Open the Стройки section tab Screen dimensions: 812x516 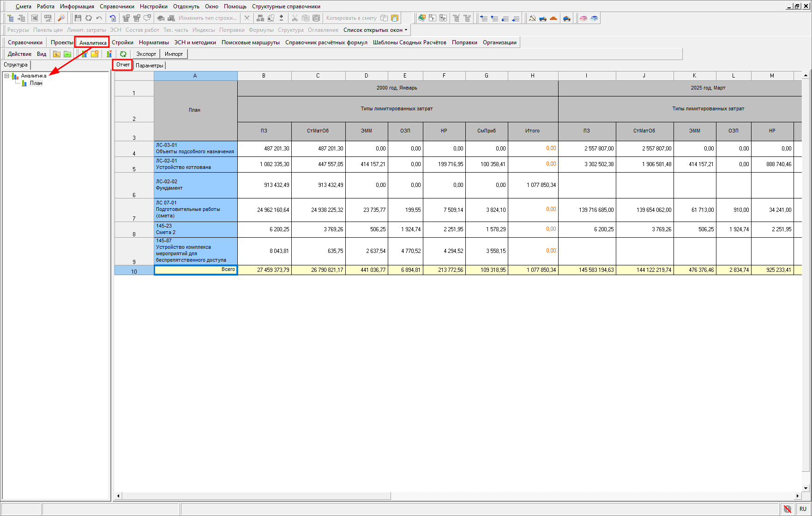[x=122, y=42]
